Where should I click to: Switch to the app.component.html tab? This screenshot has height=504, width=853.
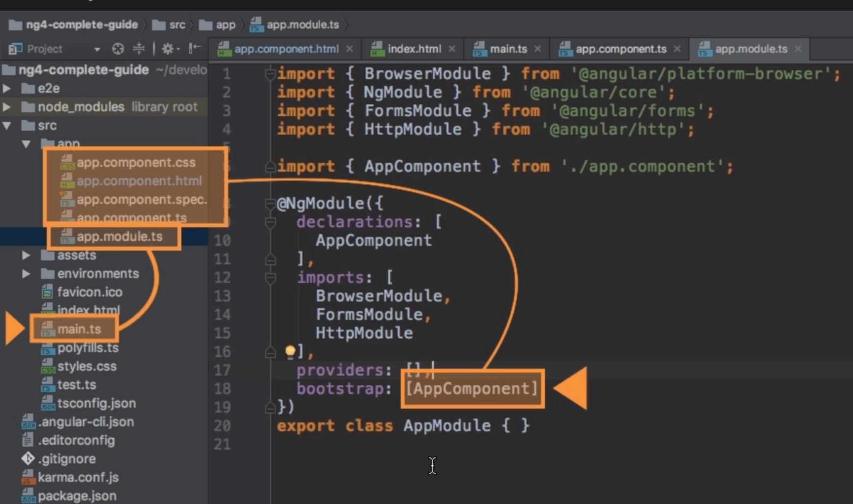click(286, 49)
